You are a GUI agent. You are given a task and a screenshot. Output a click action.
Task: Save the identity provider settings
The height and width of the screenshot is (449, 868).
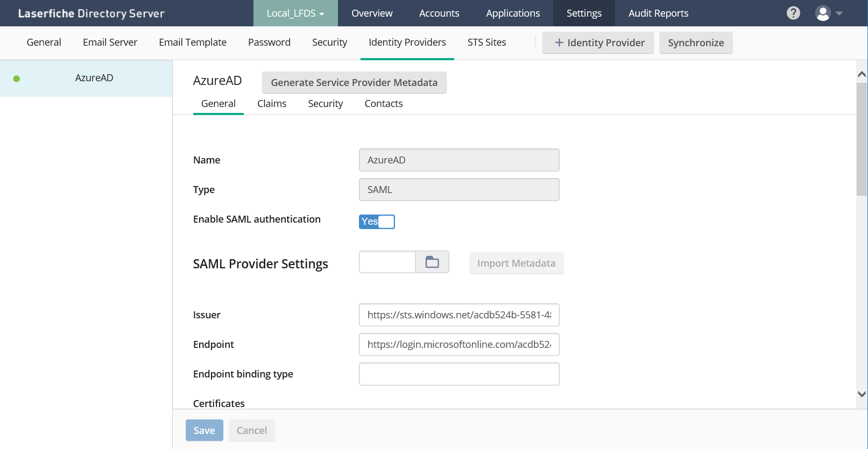204,430
